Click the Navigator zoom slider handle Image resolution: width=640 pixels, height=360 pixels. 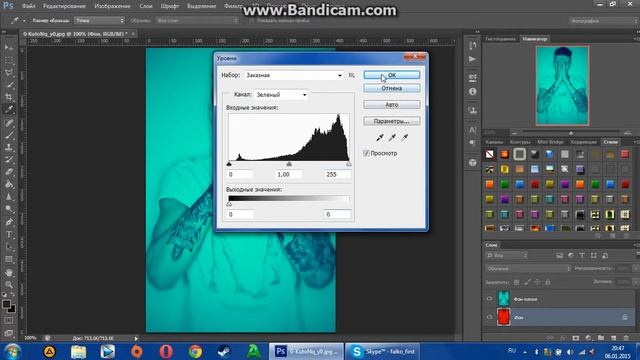(x=571, y=133)
